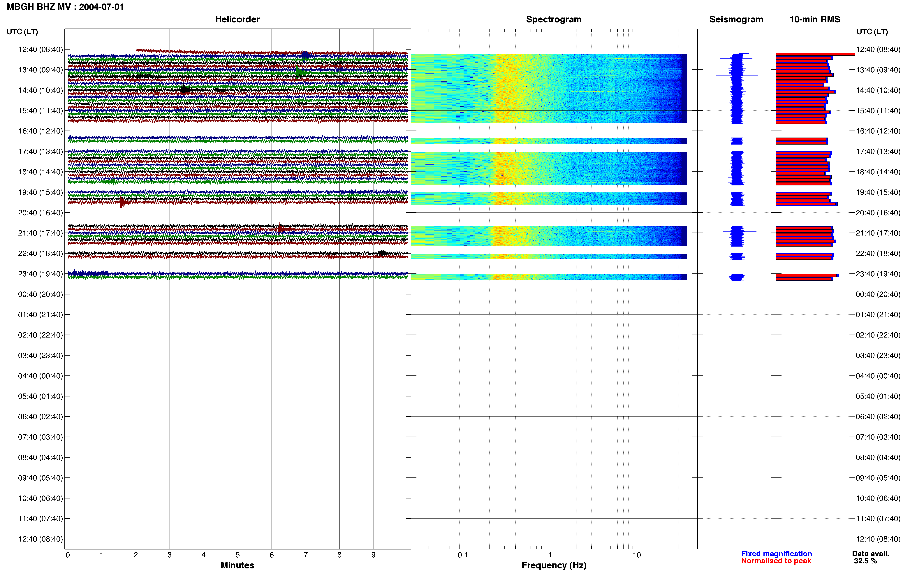Click the spectrogram band between 16:40 and 17:40
Viewport: 924px width, 578px height.
[549, 141]
